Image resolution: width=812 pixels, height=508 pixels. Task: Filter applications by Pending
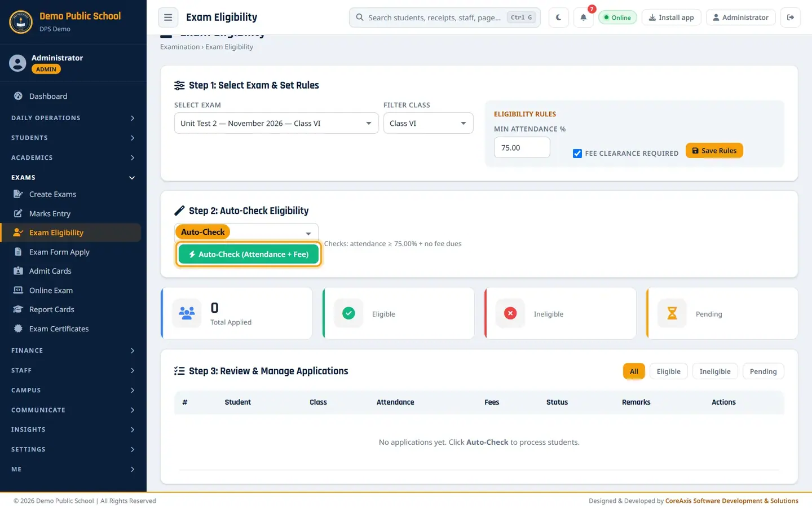point(763,371)
